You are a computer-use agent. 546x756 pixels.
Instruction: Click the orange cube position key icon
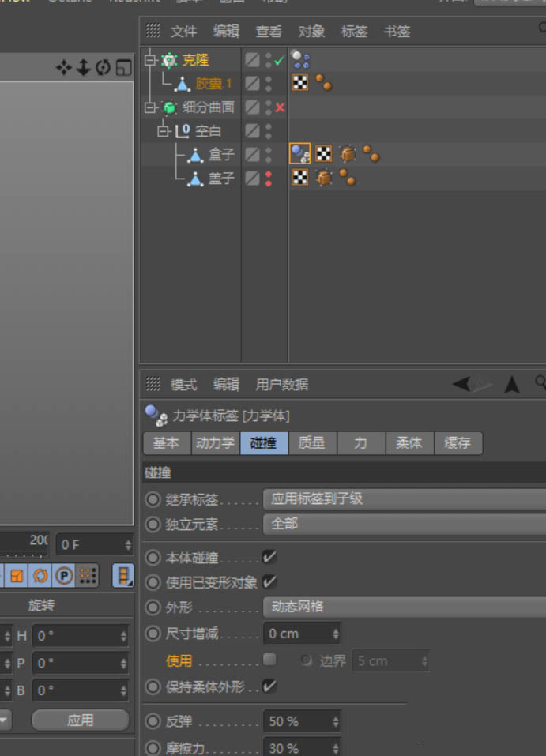[x=17, y=576]
